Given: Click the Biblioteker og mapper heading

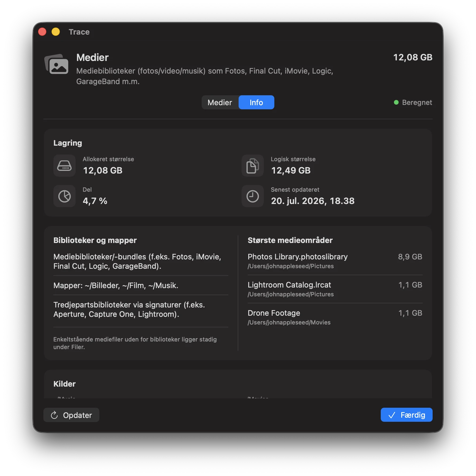Looking at the screenshot, I should click(95, 240).
